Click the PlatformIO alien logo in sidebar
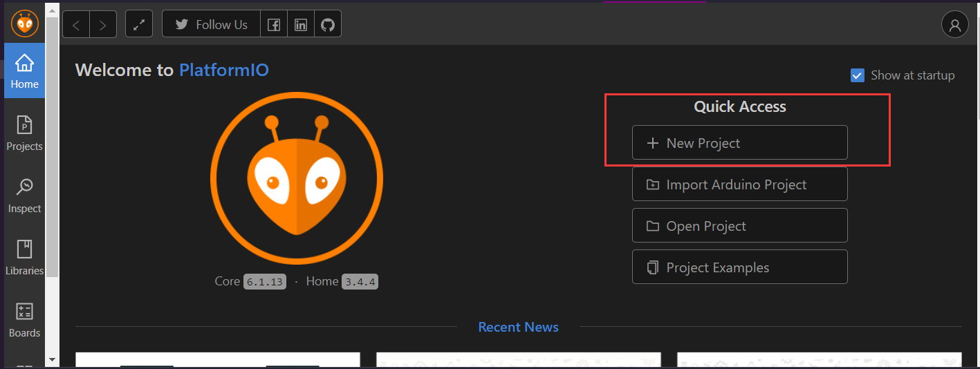Viewport: 980px width, 369px height. point(25,24)
